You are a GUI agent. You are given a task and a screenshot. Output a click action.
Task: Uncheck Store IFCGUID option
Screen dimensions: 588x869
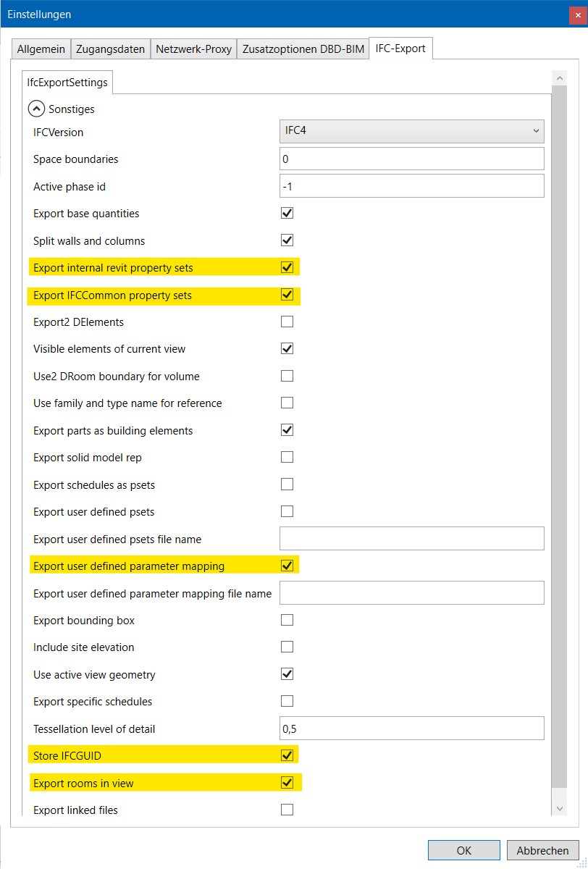[x=287, y=756]
